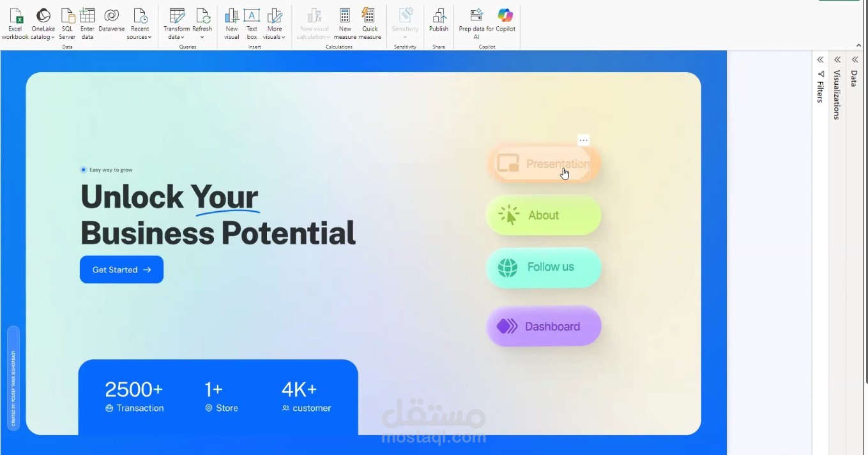Select the 2500+ Transaction card text
The height and width of the screenshot is (455, 868).
tap(134, 396)
